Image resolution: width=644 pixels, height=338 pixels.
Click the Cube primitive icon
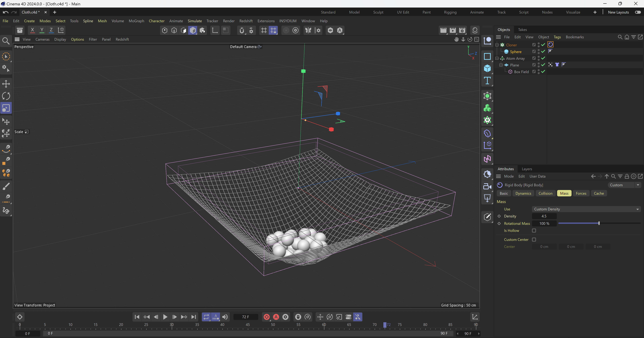click(487, 68)
